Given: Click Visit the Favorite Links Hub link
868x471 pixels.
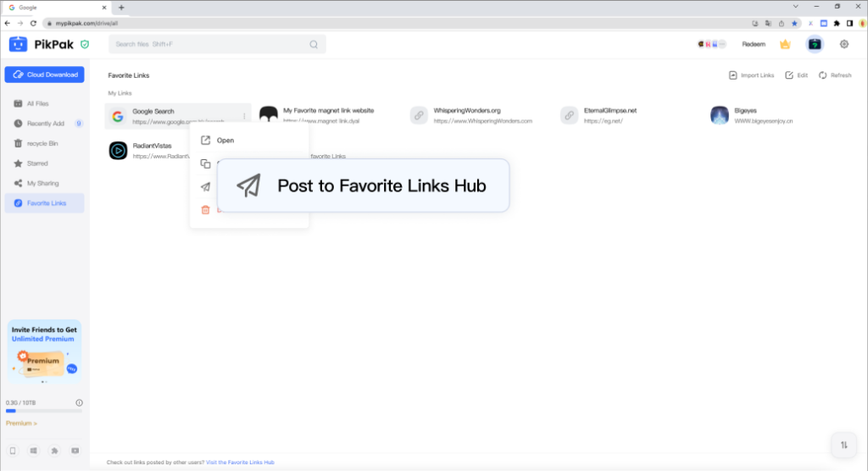Looking at the screenshot, I should point(240,463).
